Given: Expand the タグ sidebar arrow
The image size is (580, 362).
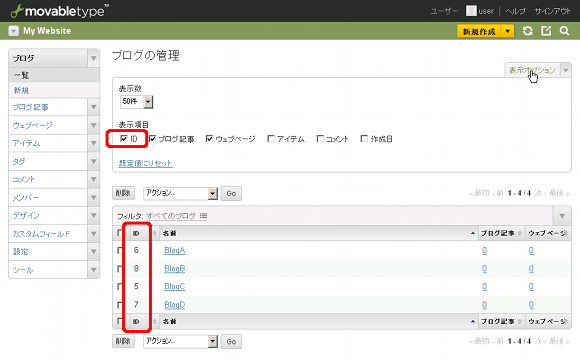Looking at the screenshot, I should [94, 162].
